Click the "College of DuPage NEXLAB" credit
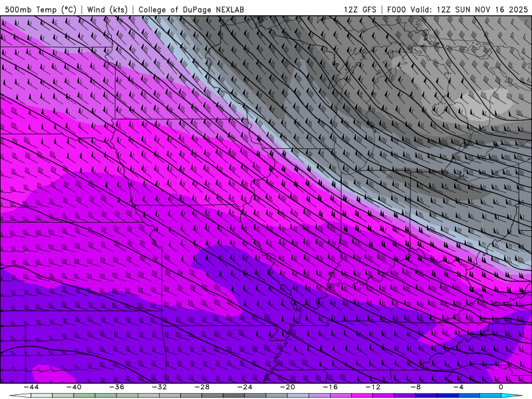Viewport: 532px width, 399px height. [x=191, y=10]
